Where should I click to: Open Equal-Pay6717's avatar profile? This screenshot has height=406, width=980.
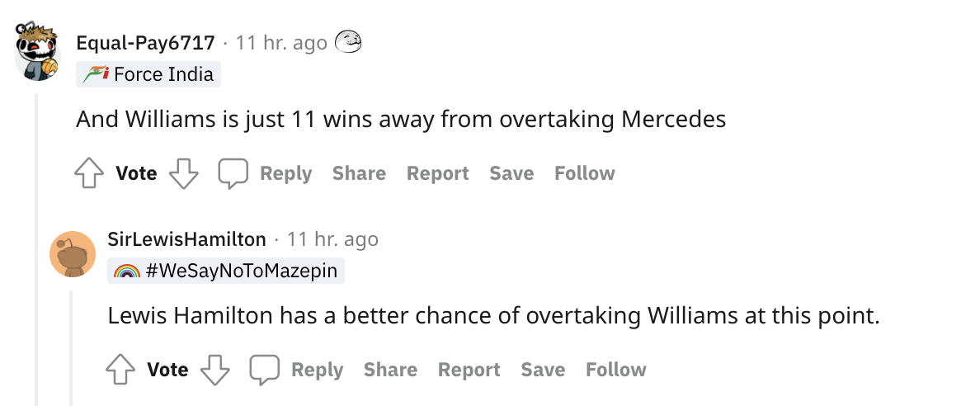(38, 52)
